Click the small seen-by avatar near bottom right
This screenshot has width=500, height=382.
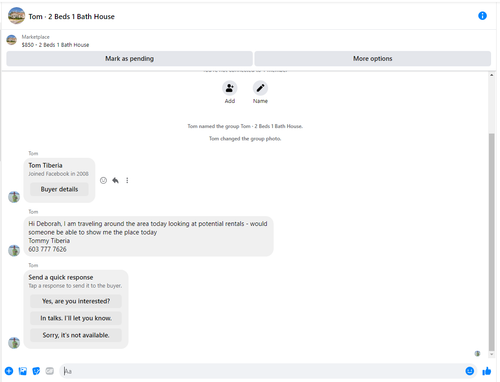[x=477, y=353]
